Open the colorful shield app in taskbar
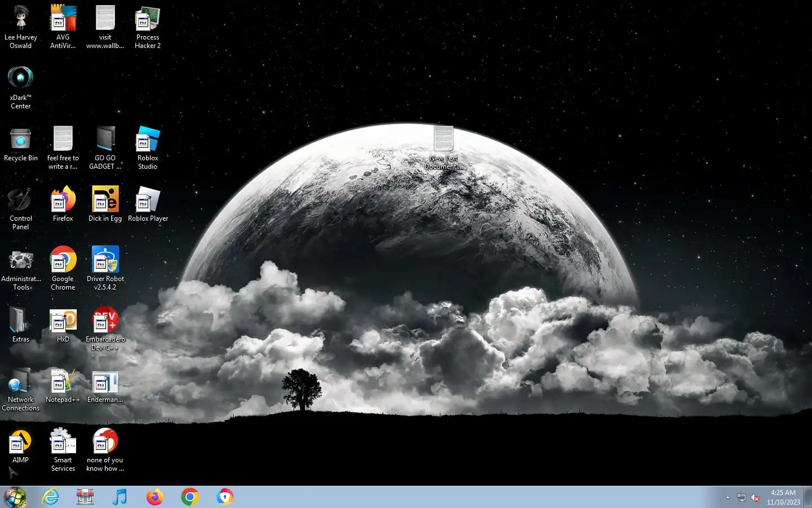This screenshot has width=812, height=508. tap(224, 497)
